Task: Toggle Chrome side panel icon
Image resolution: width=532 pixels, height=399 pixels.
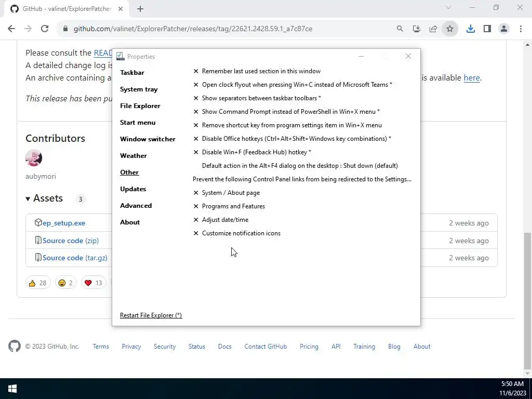Action: 487,29
